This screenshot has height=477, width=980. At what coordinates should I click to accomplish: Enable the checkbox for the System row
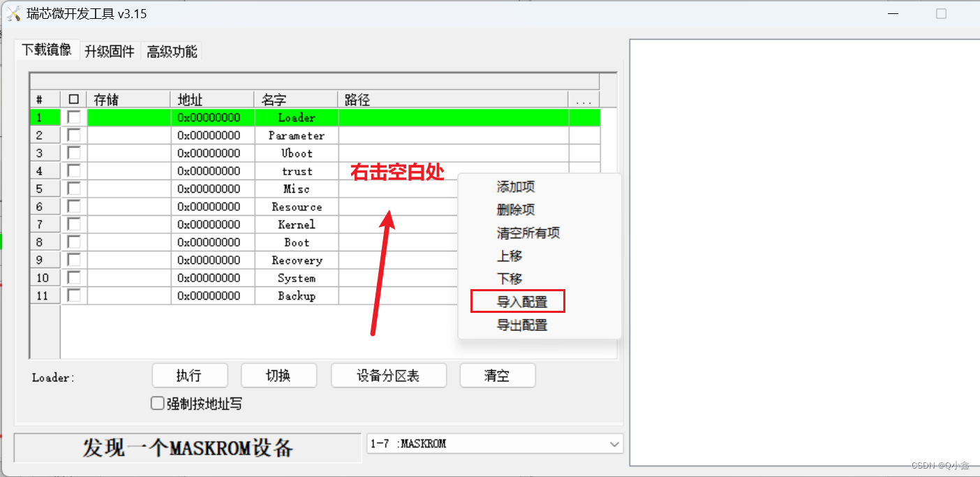(74, 277)
